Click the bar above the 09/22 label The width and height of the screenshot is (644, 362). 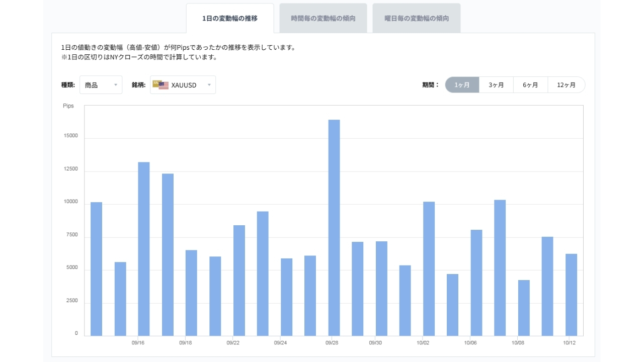(239, 281)
